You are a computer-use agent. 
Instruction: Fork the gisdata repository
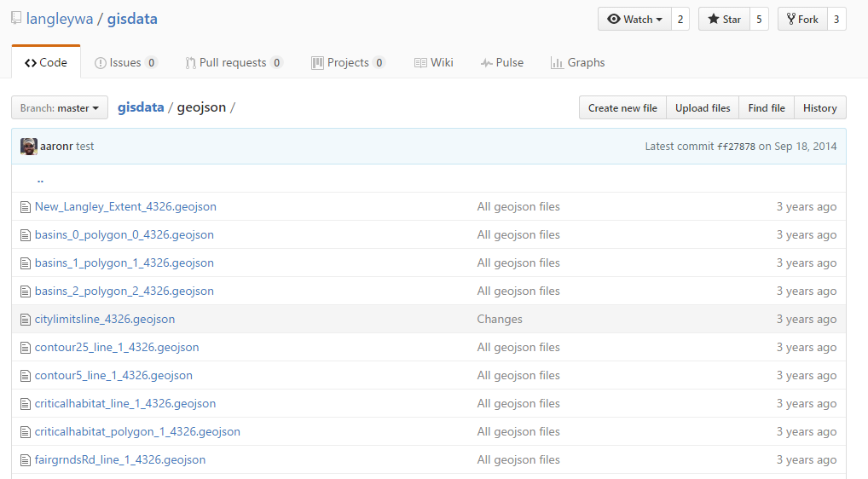coord(802,20)
